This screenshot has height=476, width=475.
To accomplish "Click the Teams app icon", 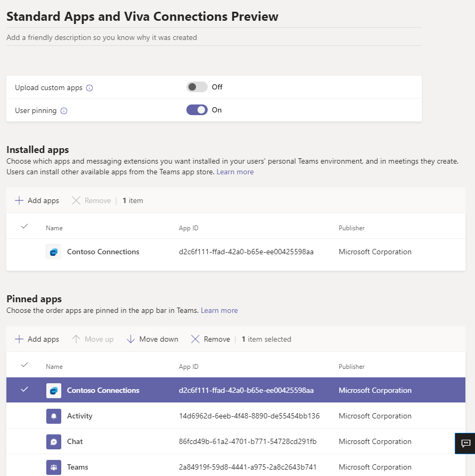I will [x=53, y=467].
